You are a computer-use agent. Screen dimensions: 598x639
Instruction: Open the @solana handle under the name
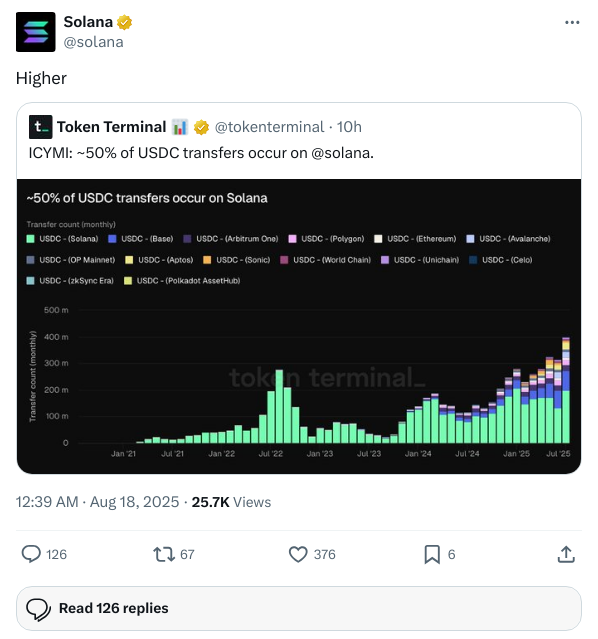(93, 42)
